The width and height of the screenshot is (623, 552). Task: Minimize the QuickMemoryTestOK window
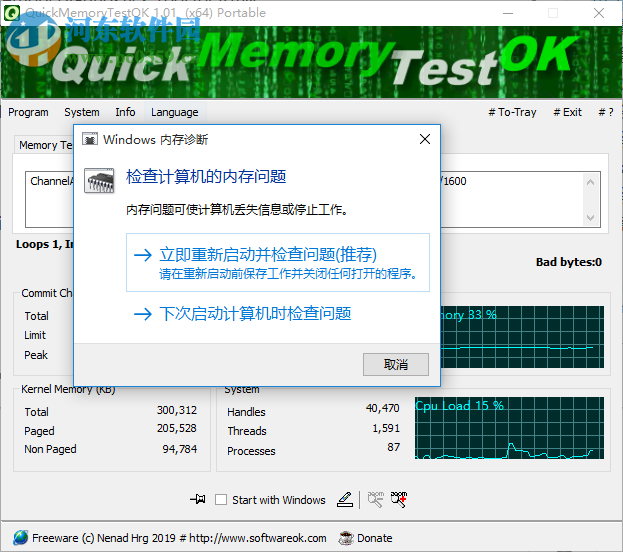(x=507, y=13)
